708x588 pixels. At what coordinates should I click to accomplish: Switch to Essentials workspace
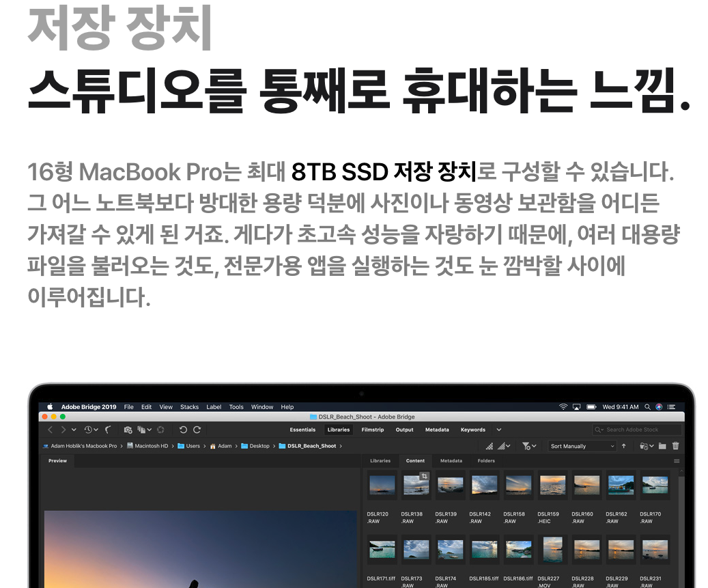coord(302,430)
